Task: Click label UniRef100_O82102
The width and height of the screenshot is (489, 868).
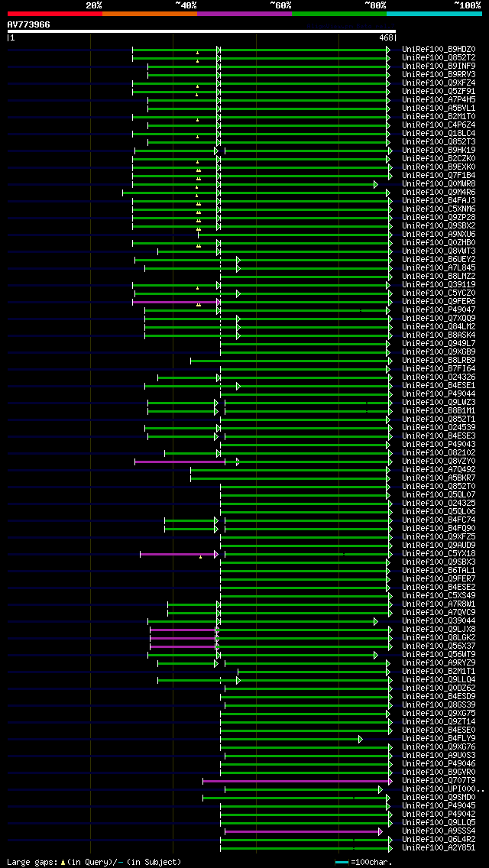Action: (439, 453)
